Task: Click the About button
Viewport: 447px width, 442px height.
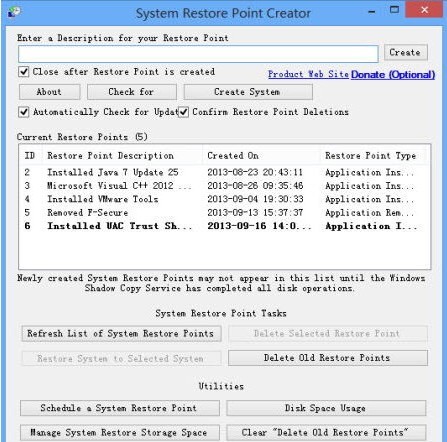Action: (x=49, y=92)
